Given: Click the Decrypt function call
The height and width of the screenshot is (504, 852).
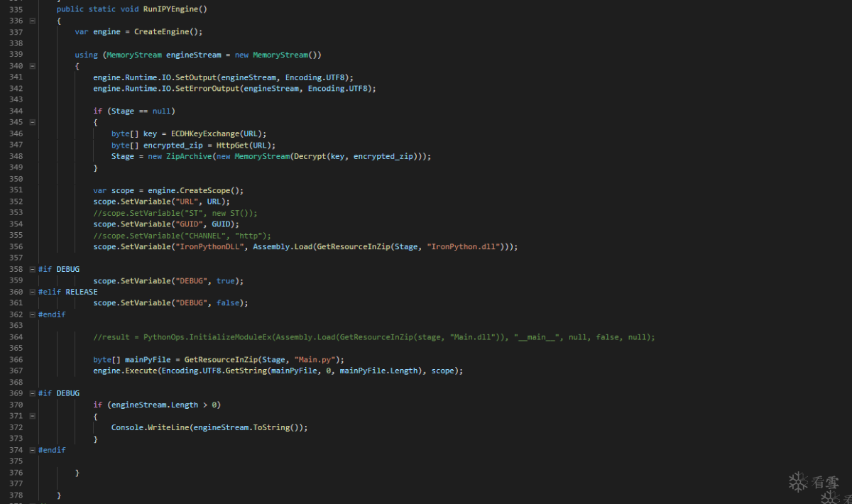Looking at the screenshot, I should pyautogui.click(x=310, y=156).
